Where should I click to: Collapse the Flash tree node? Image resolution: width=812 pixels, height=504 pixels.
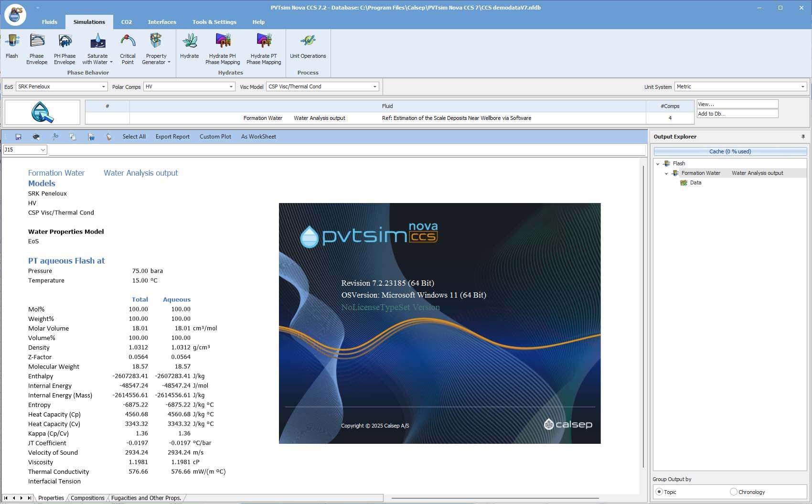click(658, 163)
